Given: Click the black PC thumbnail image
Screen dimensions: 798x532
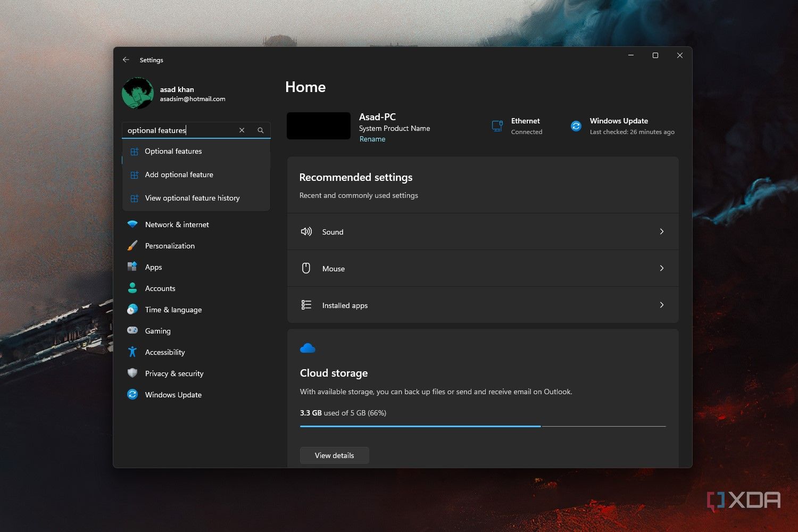Looking at the screenshot, I should (319, 126).
